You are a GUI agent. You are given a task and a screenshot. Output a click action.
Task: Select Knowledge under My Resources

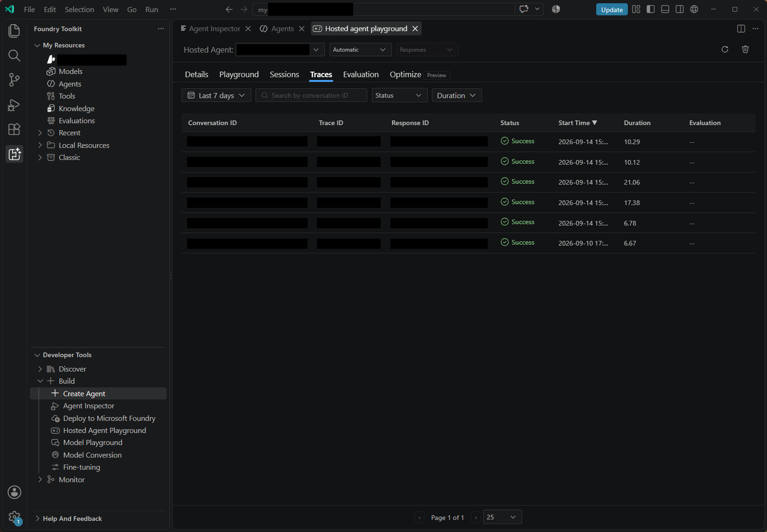(x=76, y=108)
